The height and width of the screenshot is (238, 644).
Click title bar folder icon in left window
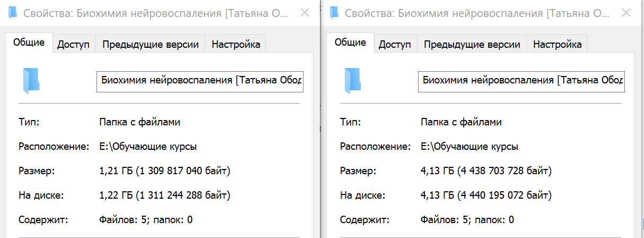13,12
